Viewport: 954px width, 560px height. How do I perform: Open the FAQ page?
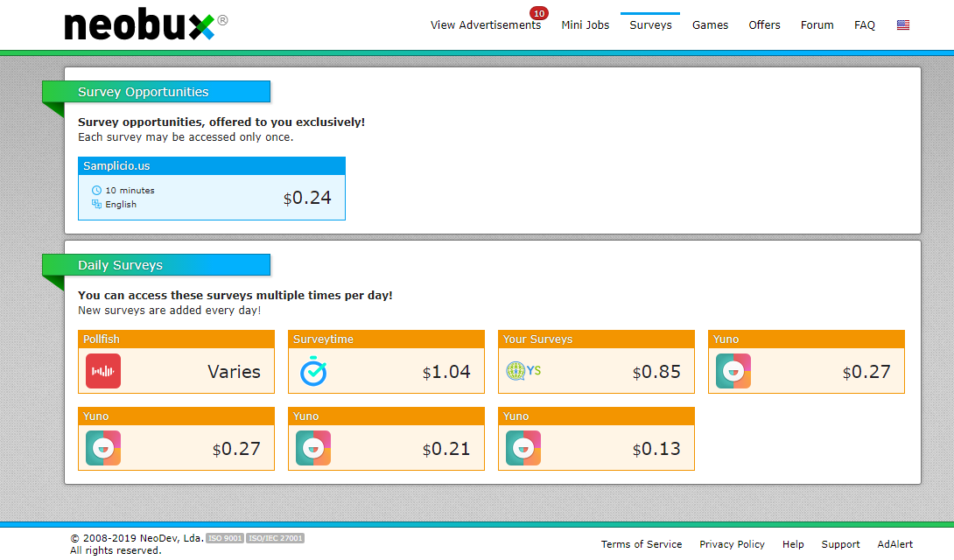(x=865, y=24)
